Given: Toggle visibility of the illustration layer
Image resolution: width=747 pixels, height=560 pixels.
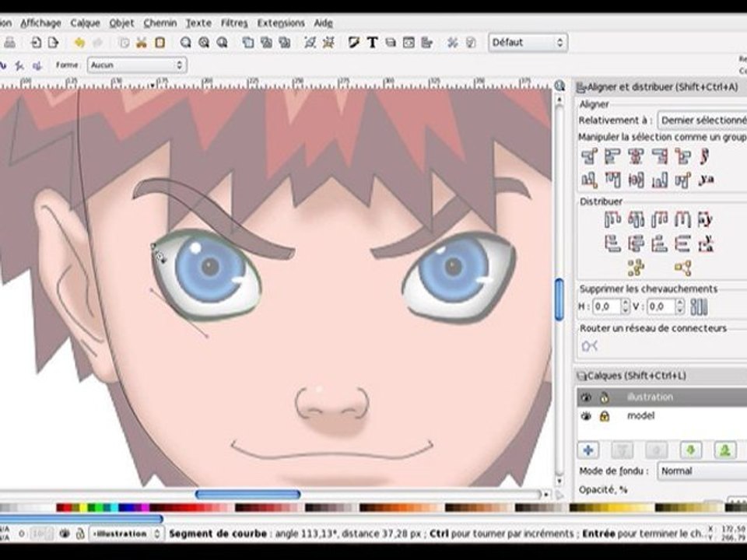Looking at the screenshot, I should click(x=586, y=397).
